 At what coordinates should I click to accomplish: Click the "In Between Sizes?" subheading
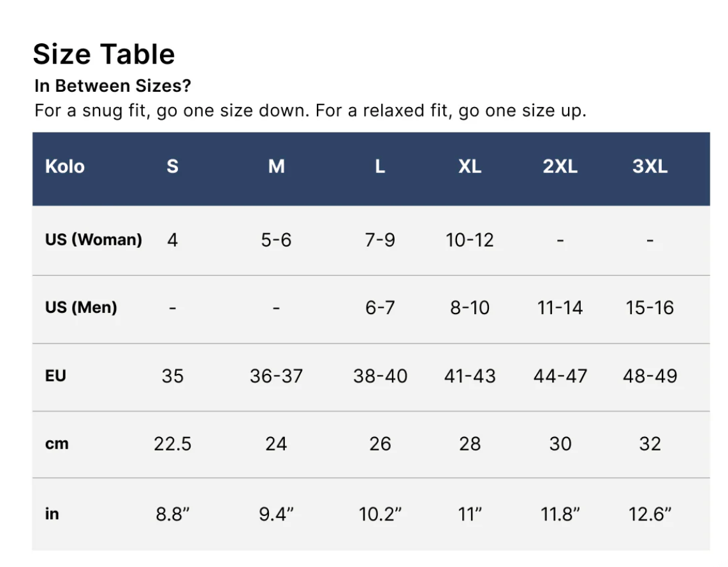(x=113, y=86)
